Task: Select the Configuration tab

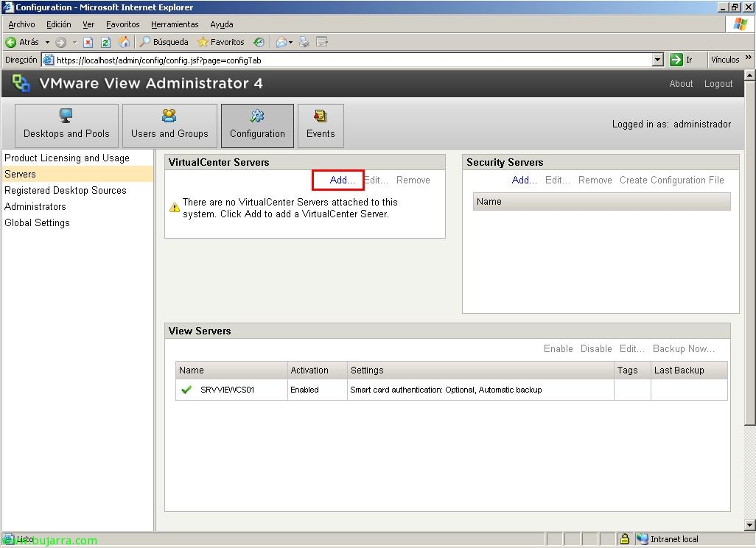Action: (257, 126)
